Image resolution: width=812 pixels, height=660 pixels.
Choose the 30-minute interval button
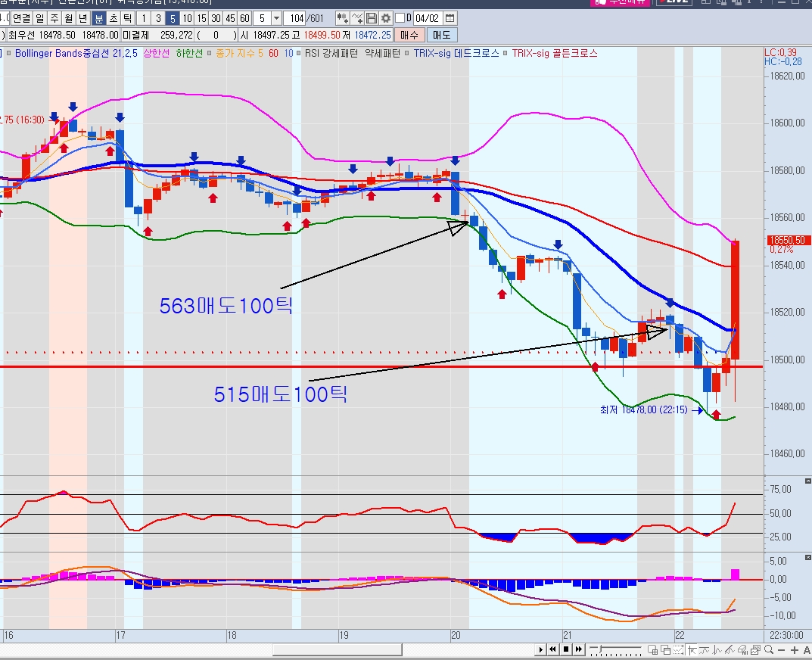[x=216, y=19]
